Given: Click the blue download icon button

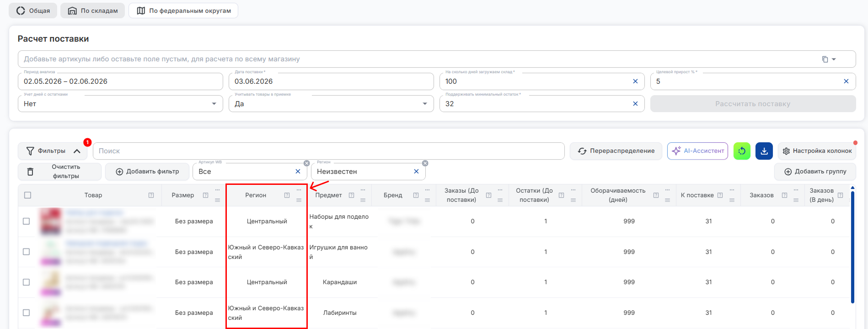Looking at the screenshot, I should tap(764, 151).
